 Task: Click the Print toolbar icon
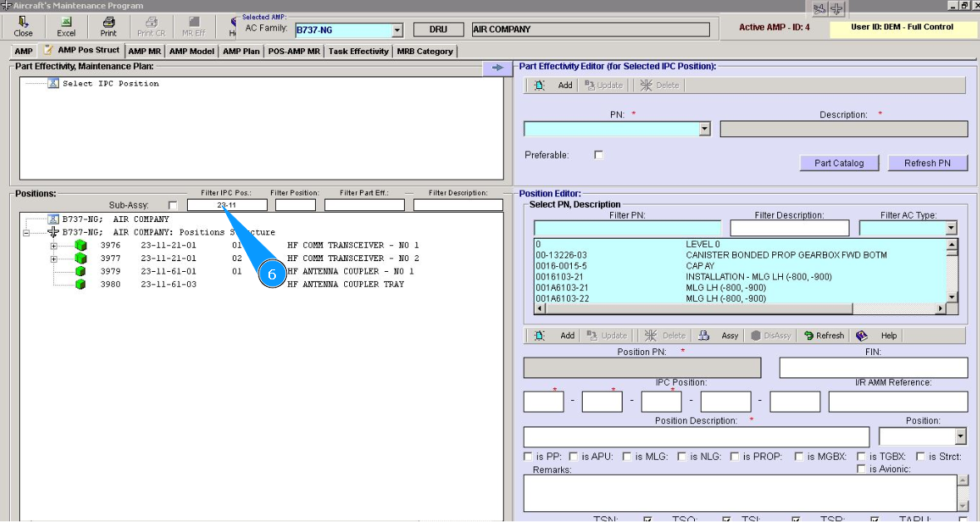pos(108,27)
